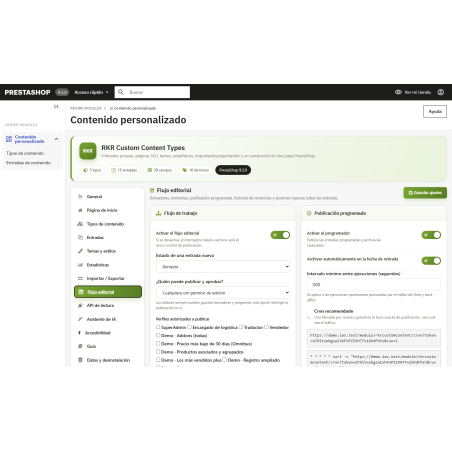452x452 pixels.
Task: Open Tipos de contenido in left sidebar
Action: [25, 153]
